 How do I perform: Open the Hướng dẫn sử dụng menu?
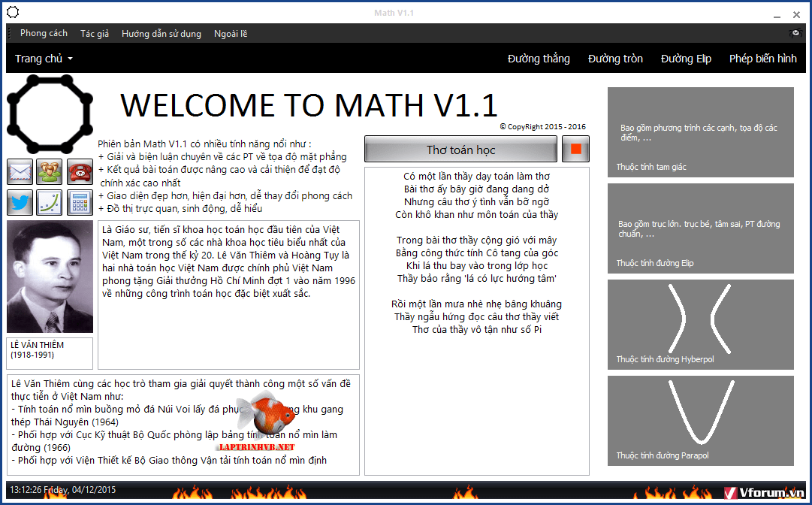click(x=161, y=34)
